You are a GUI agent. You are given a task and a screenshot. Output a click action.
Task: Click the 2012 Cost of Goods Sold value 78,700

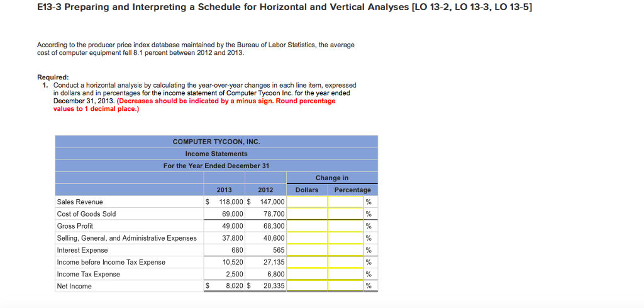pos(274,214)
